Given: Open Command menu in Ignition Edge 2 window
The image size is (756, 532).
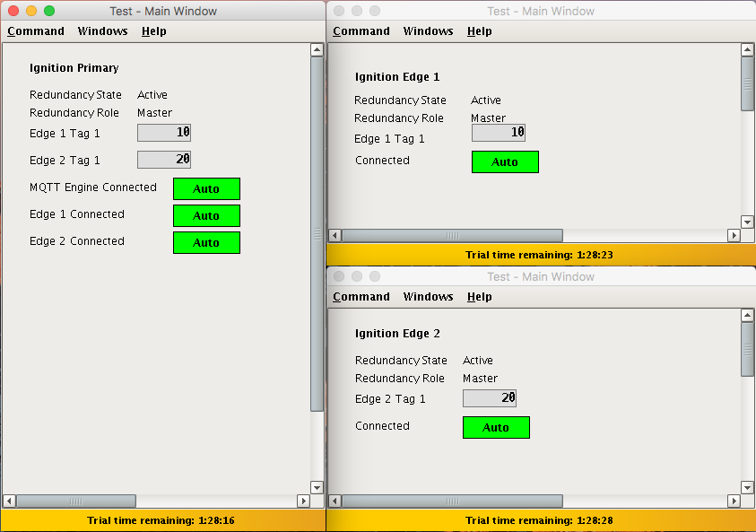Looking at the screenshot, I should click(361, 297).
